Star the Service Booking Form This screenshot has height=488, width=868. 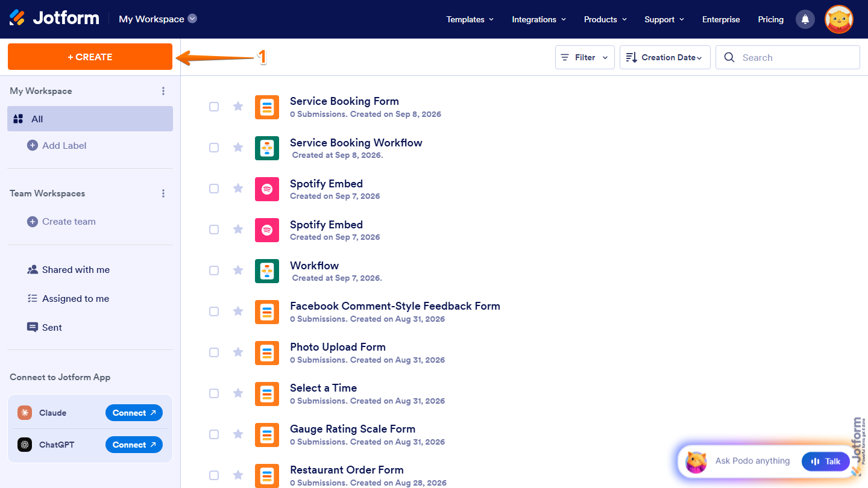(x=238, y=107)
